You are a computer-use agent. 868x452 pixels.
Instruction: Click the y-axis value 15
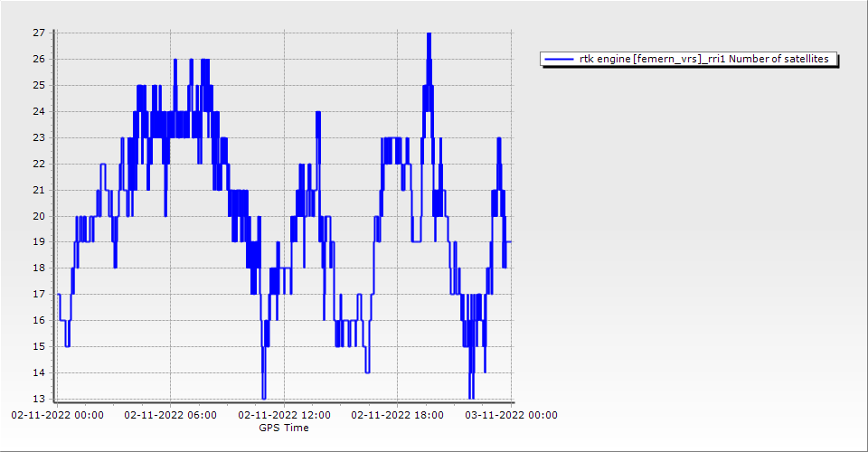click(39, 346)
